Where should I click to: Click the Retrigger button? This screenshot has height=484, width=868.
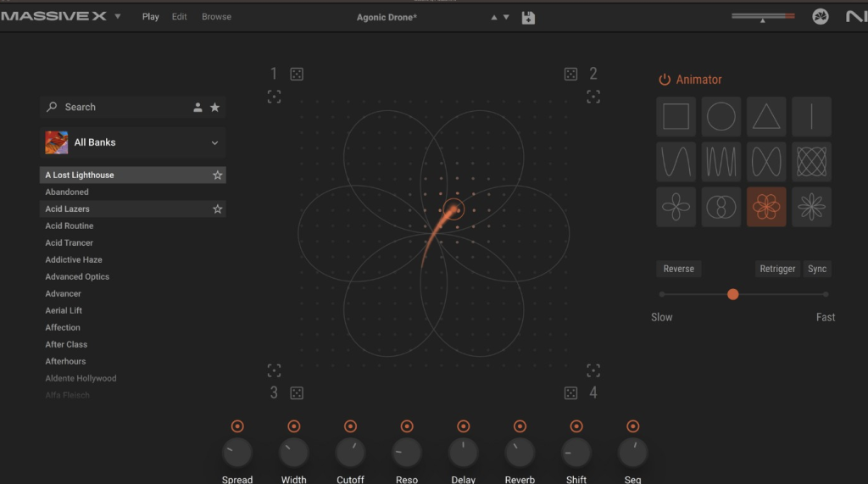click(x=777, y=269)
